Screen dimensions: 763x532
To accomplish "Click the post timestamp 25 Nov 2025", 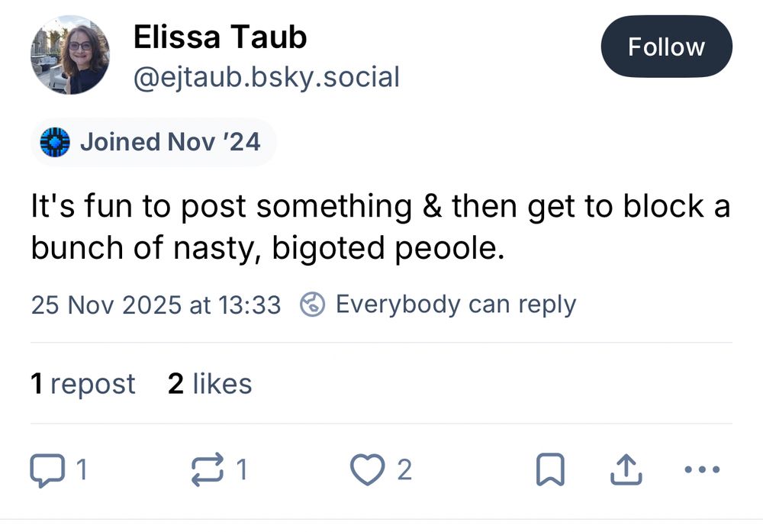I will coord(156,305).
